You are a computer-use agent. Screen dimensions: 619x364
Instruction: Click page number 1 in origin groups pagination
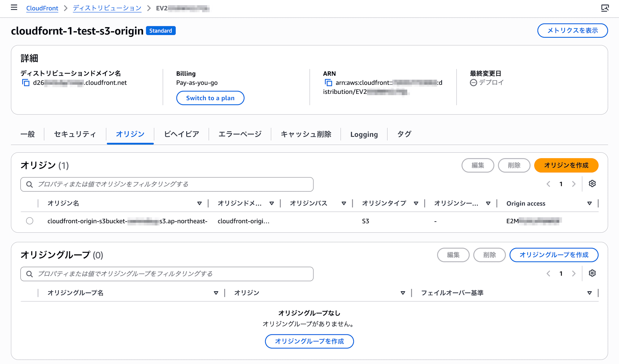(561, 274)
